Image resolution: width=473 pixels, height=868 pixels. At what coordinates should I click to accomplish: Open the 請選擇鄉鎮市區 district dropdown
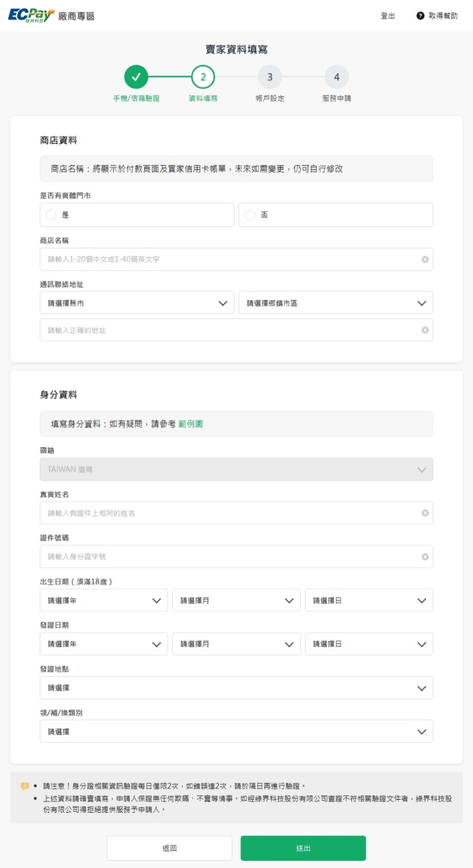[x=335, y=303]
